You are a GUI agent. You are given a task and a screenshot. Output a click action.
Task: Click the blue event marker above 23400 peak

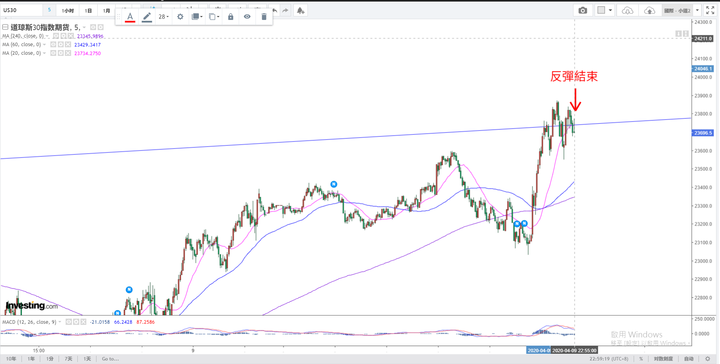pyautogui.click(x=334, y=184)
